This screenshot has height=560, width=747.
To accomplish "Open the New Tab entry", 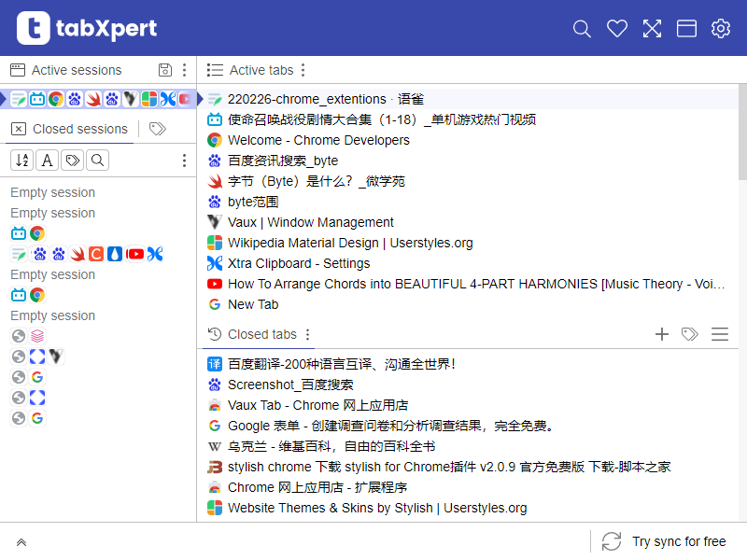I will pos(468,304).
